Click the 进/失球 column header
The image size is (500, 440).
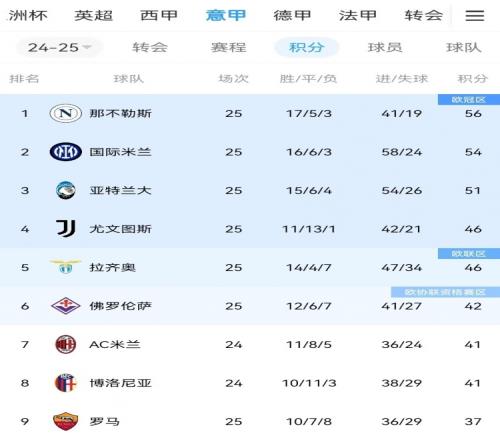tap(402, 79)
